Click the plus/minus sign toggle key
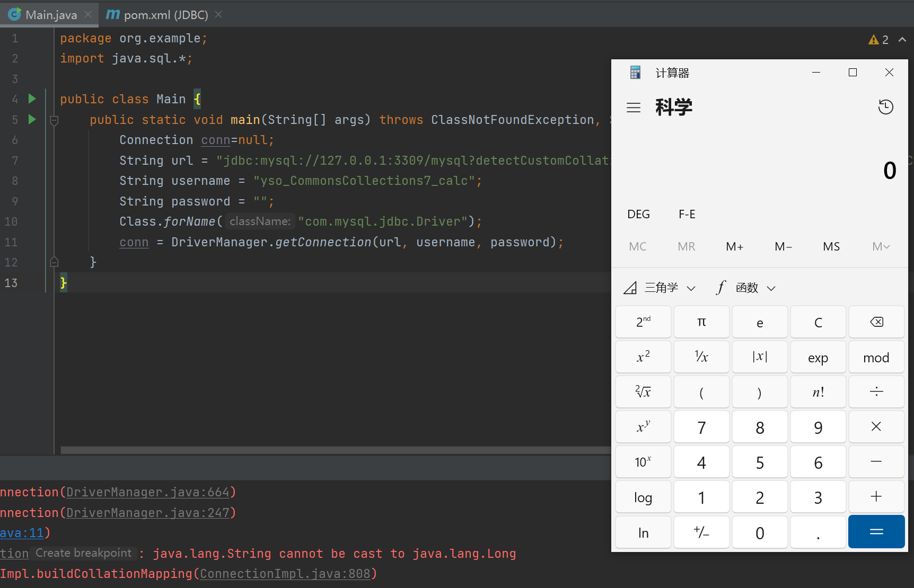 701,532
